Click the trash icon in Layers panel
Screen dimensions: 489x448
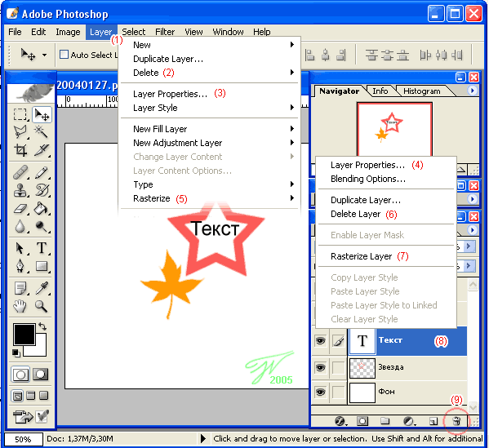click(456, 421)
